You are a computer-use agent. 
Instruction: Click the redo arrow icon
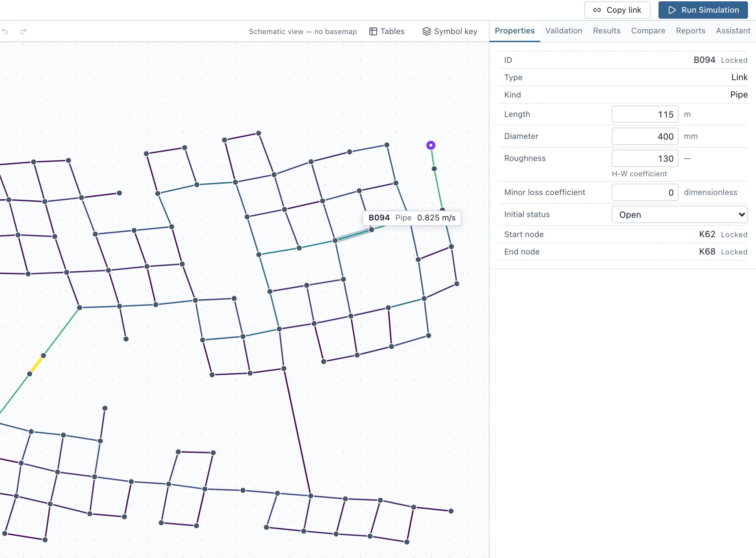click(23, 31)
